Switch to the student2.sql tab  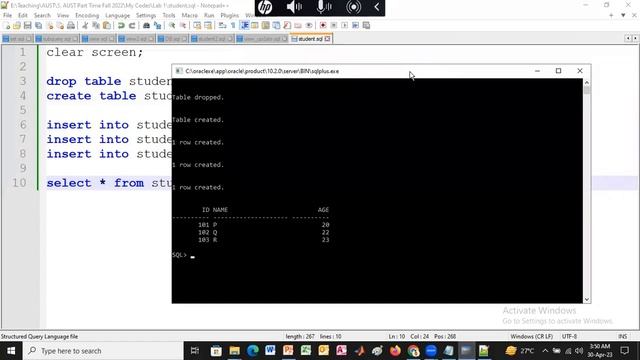[x=212, y=39]
